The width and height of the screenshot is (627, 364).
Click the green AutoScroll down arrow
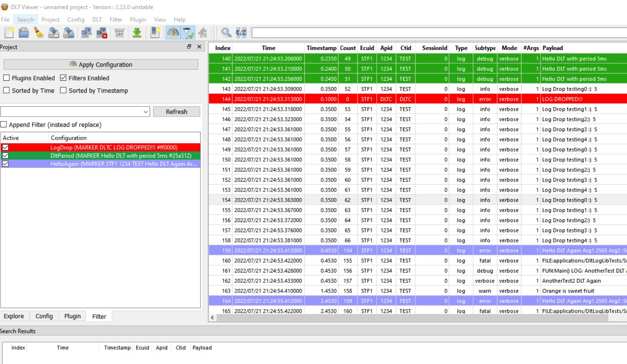pyautogui.click(x=137, y=33)
